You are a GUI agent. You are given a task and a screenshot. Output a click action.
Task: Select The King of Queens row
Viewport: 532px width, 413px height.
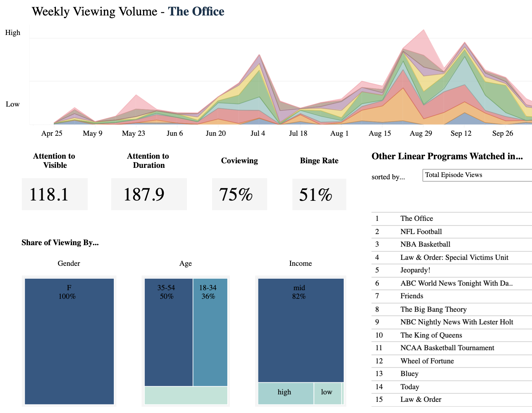coord(452,335)
